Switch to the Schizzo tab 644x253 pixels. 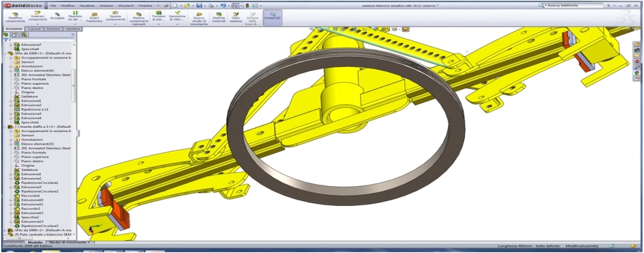click(x=53, y=29)
